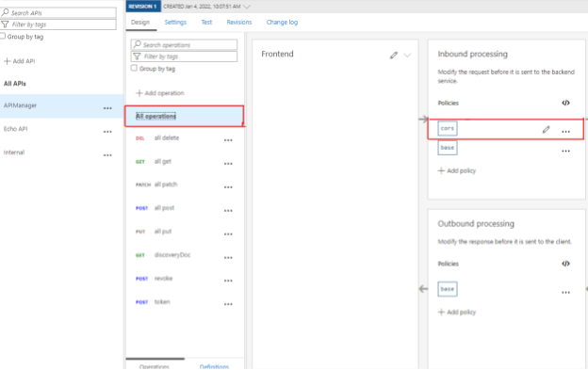The height and width of the screenshot is (370, 588).
Task: Open ellipsis menu for token operation
Action: click(x=228, y=304)
